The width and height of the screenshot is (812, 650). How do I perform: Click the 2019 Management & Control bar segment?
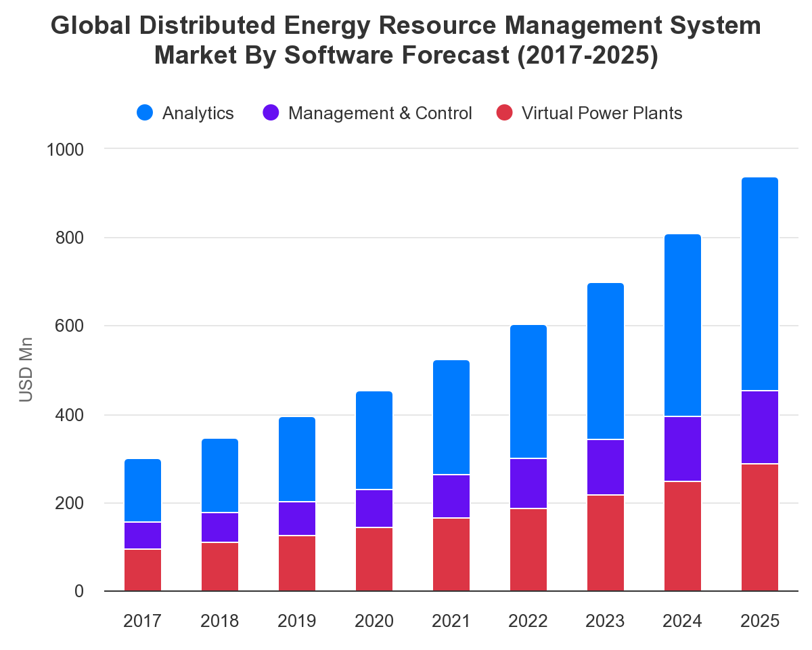(x=297, y=519)
